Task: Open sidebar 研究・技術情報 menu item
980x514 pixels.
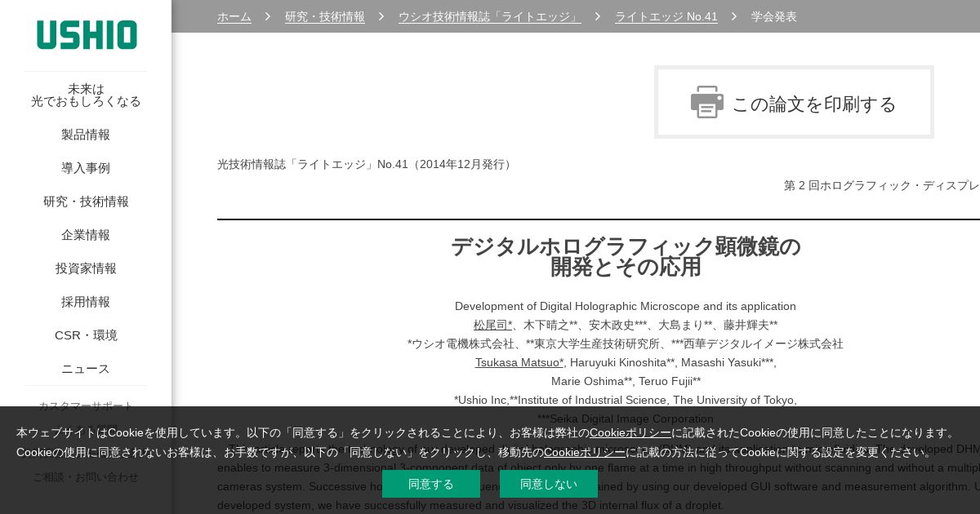Action: pyautogui.click(x=86, y=202)
